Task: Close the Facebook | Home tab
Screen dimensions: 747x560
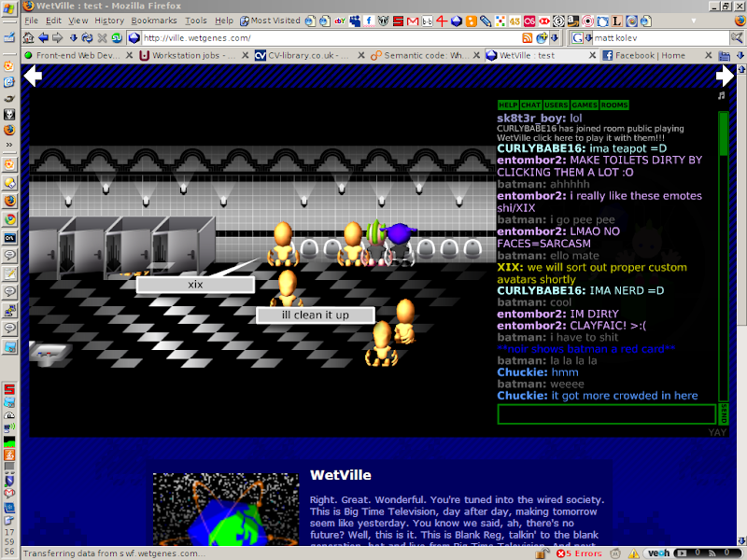Action: [x=709, y=55]
